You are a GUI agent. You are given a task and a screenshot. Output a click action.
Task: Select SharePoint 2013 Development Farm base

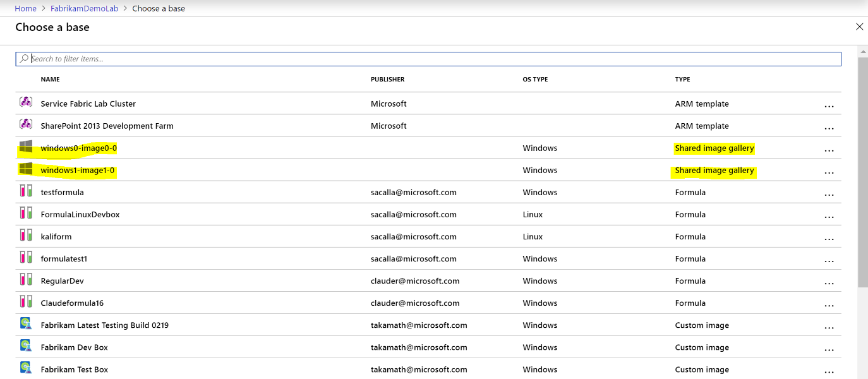(x=107, y=126)
